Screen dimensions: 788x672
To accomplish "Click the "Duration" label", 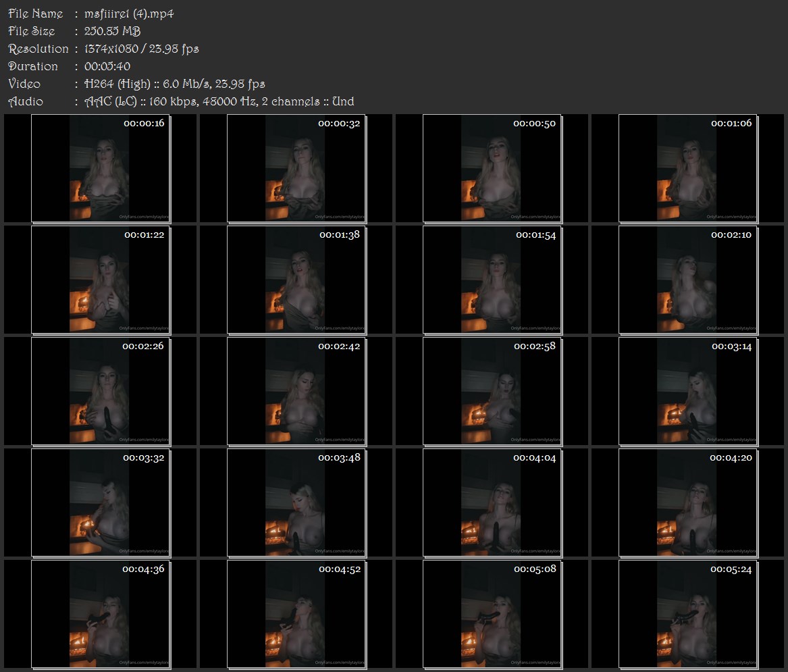I will click(33, 66).
